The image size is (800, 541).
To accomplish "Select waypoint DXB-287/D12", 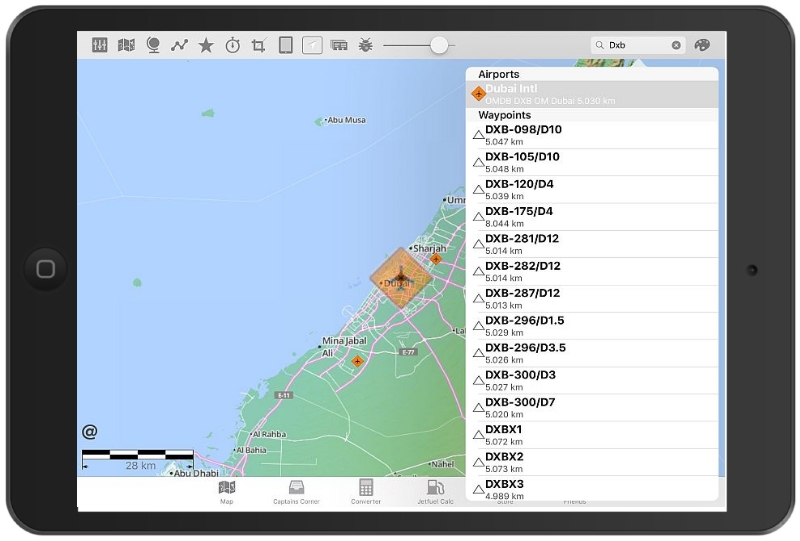I will click(592, 299).
